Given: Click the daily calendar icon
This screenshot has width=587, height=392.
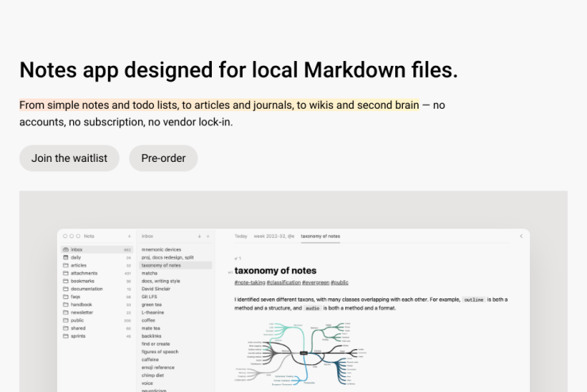Looking at the screenshot, I should point(66,257).
